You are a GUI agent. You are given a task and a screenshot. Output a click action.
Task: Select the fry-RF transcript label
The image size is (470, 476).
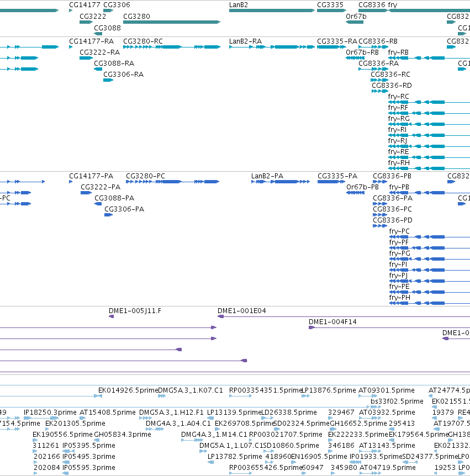[398, 108]
